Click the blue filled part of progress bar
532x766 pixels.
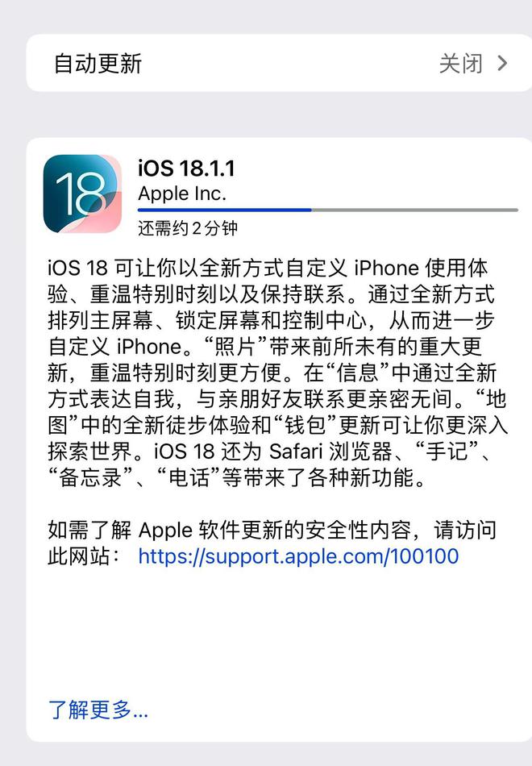pos(225,210)
